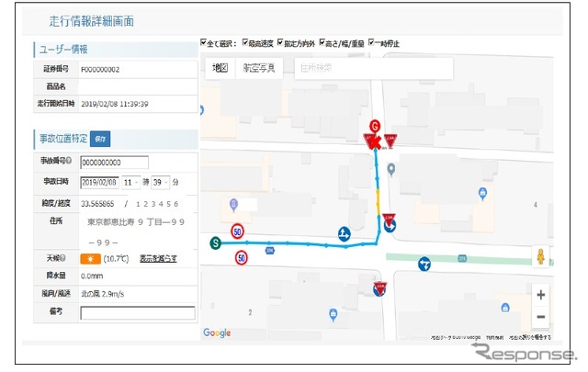Image resolution: width=588 pixels, height=372 pixels.
Task: Click the red X accident marker
Action: [x=376, y=142]
